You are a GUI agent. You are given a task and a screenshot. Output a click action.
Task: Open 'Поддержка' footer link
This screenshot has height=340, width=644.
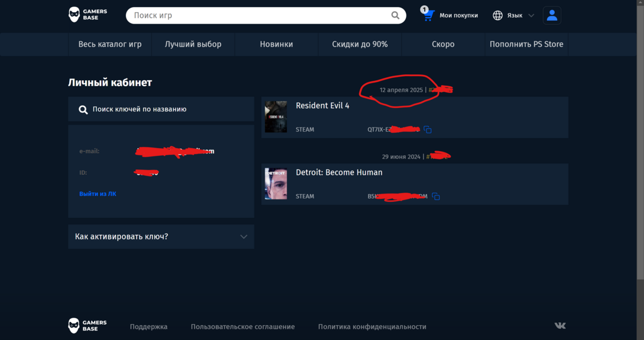click(149, 327)
